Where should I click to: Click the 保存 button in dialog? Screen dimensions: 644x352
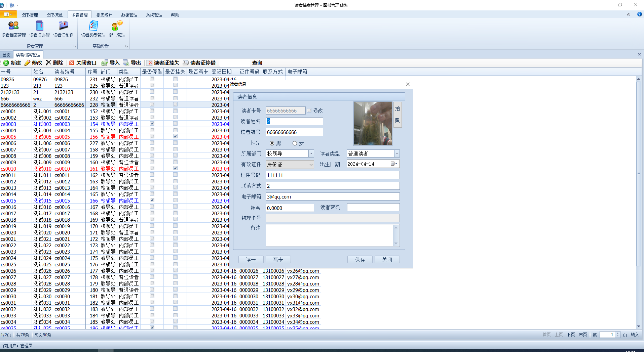[x=360, y=260]
